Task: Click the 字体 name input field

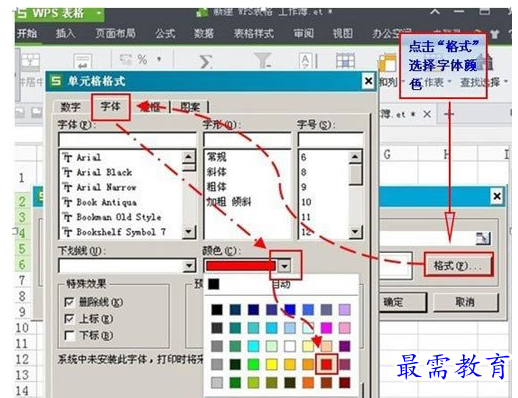Action: [x=127, y=140]
